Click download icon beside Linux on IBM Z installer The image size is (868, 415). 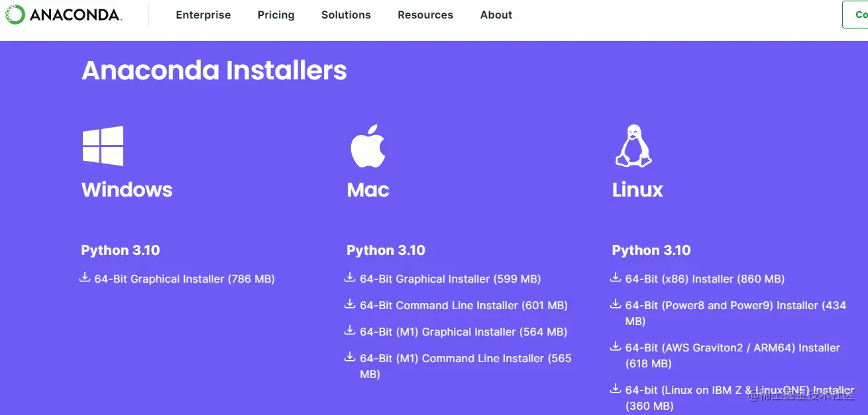[x=616, y=389]
